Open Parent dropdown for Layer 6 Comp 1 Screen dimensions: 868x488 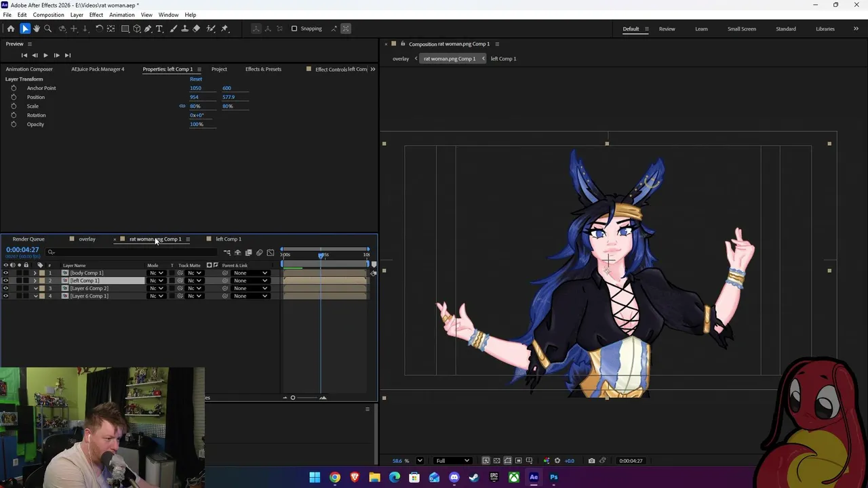coord(250,296)
